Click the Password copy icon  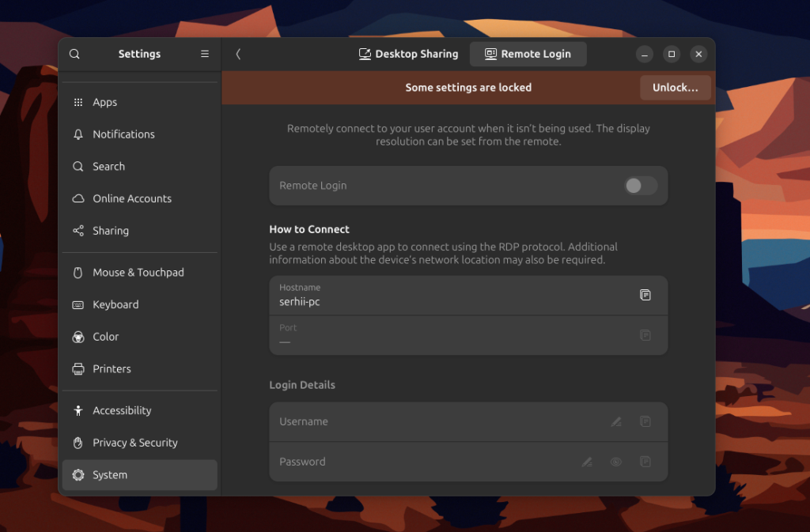(645, 462)
